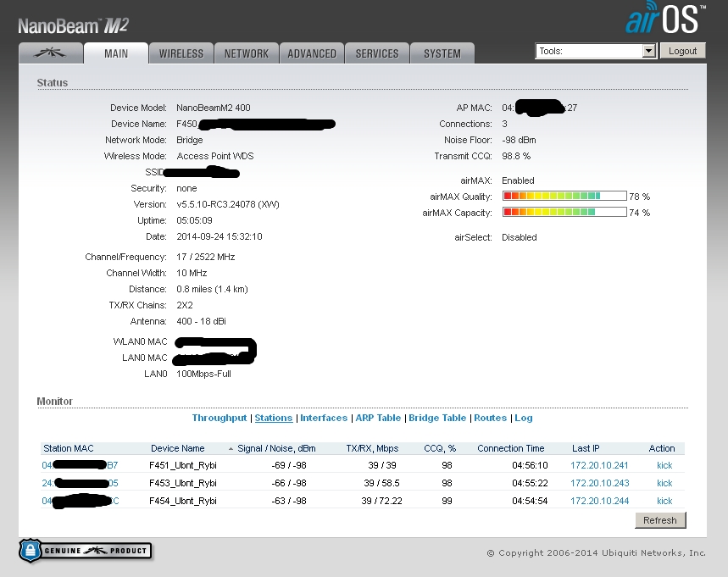Screen dimensions: 728x577
Task: Sort by Signal / Noise column header
Action: click(x=276, y=448)
